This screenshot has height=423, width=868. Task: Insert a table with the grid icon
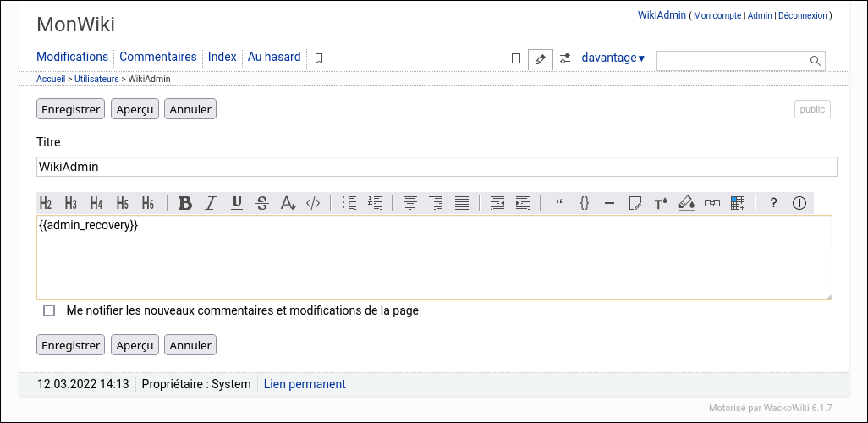click(x=738, y=203)
